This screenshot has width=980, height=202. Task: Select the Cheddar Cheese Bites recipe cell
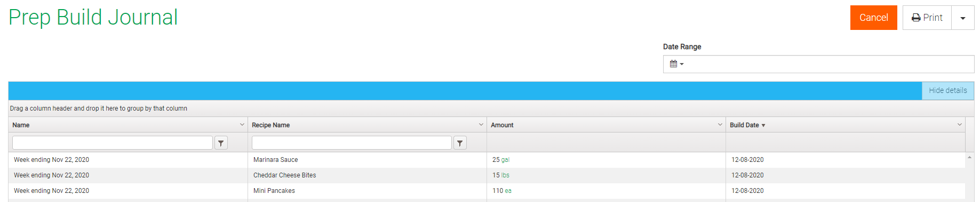coord(367,175)
